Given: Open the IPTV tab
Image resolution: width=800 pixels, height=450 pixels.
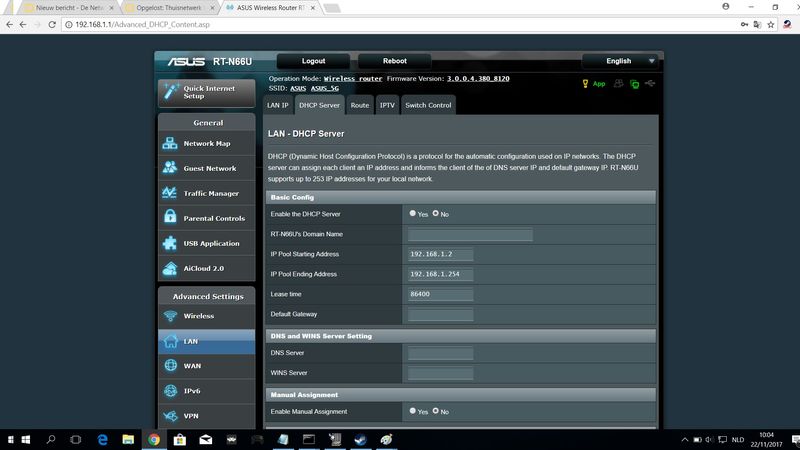Looking at the screenshot, I should pyautogui.click(x=387, y=105).
